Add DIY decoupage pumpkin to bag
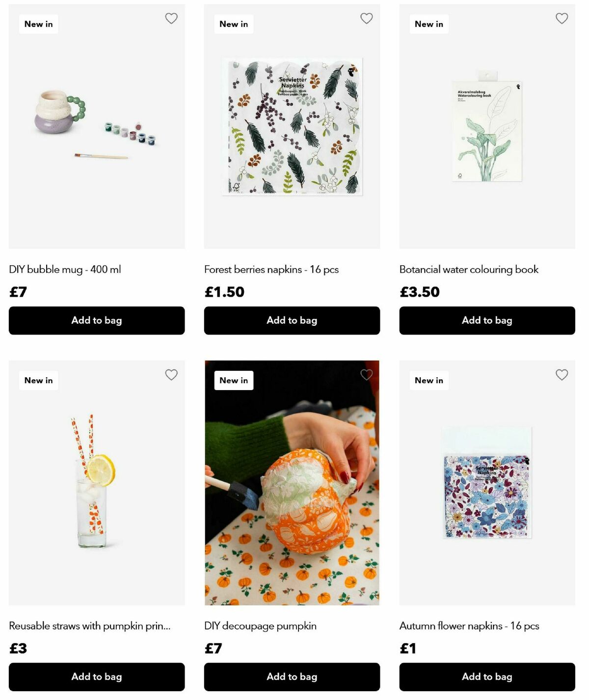Viewport: 589px width, 700px height. (x=292, y=676)
